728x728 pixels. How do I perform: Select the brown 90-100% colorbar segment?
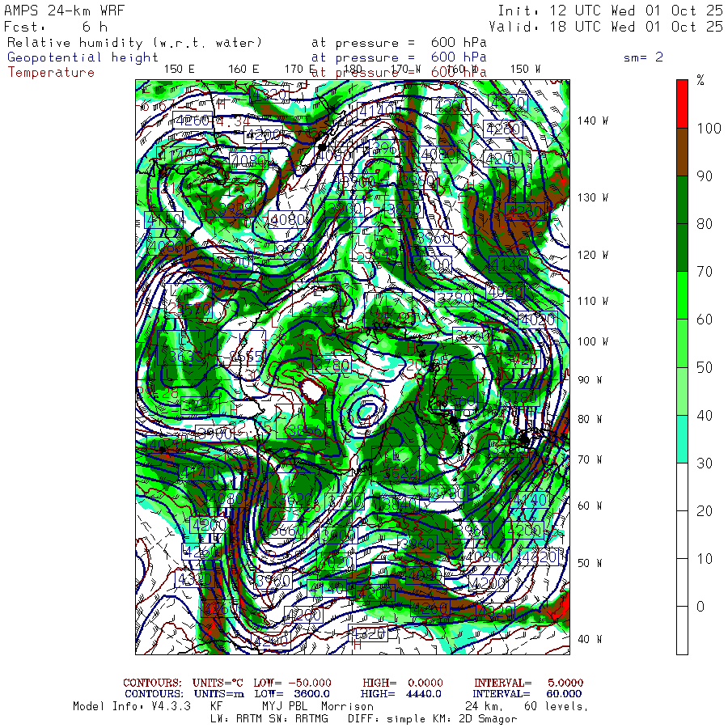coord(683,151)
